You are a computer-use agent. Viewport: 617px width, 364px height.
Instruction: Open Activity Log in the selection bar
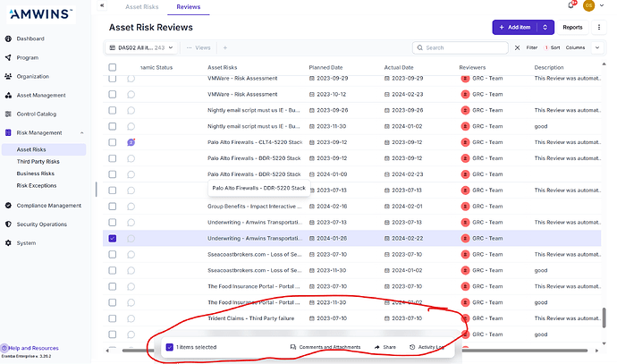[x=427, y=347]
